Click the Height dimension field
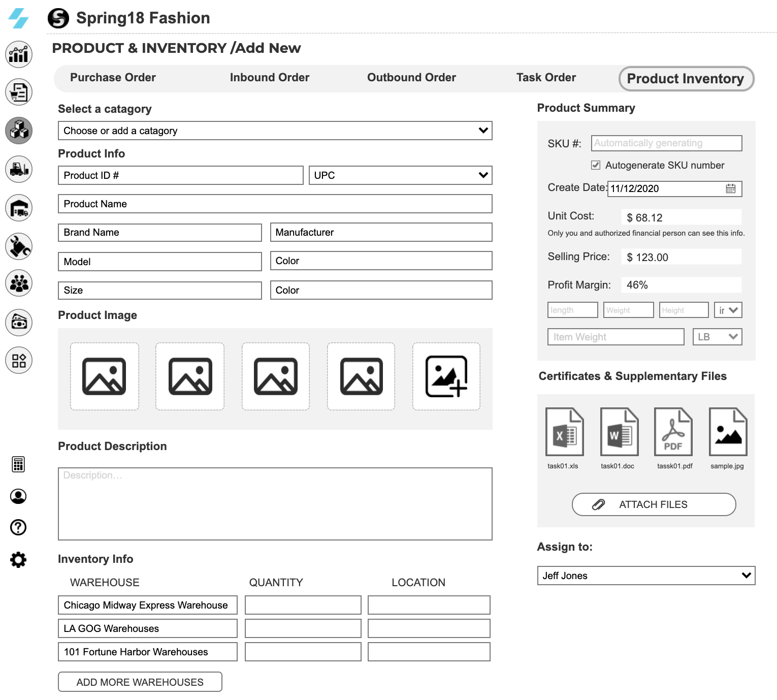777x700 pixels. (x=684, y=310)
